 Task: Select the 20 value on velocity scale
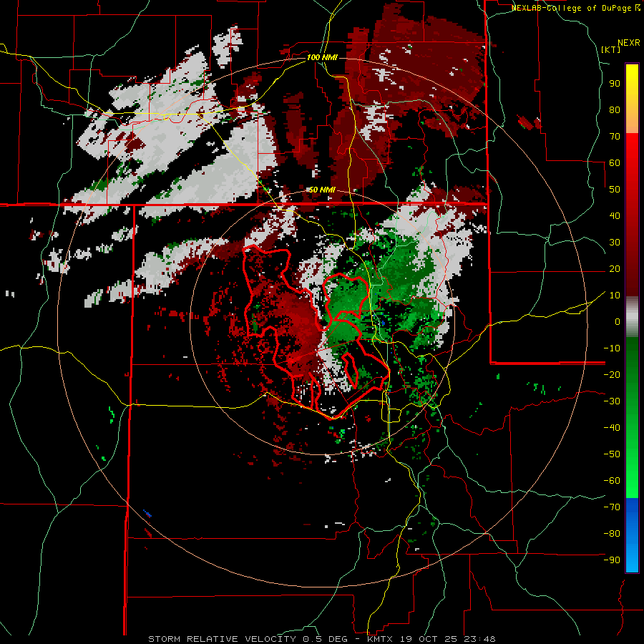615,268
